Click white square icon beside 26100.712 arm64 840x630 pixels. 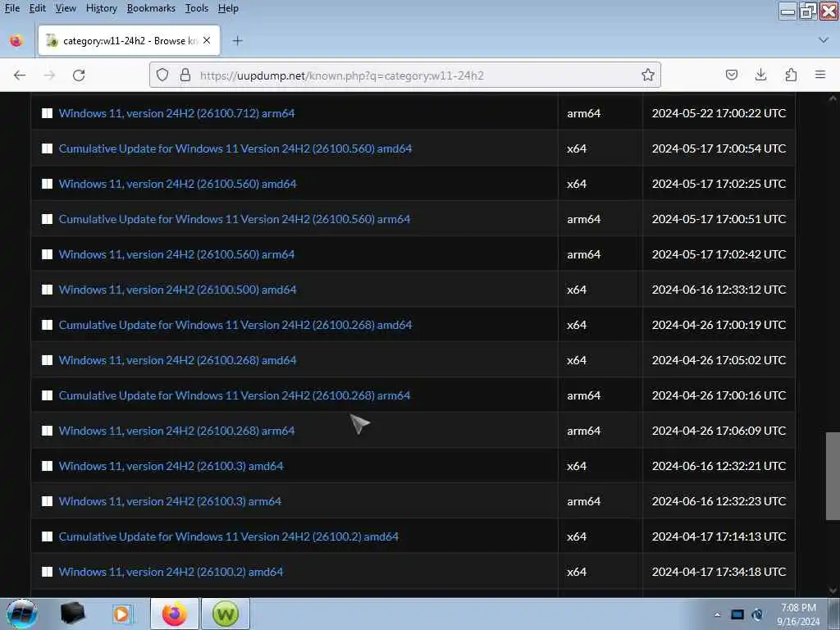click(x=47, y=113)
